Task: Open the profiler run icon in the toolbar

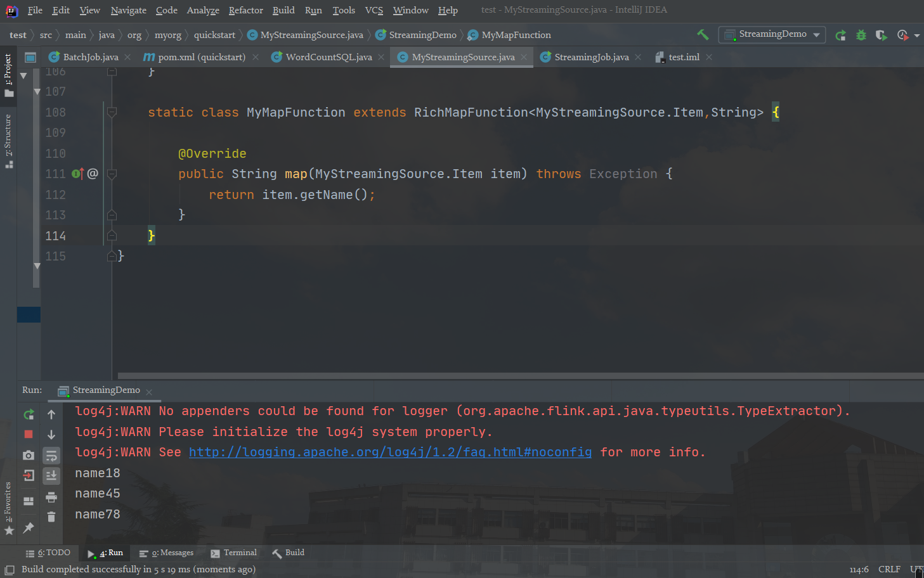Action: click(x=902, y=35)
